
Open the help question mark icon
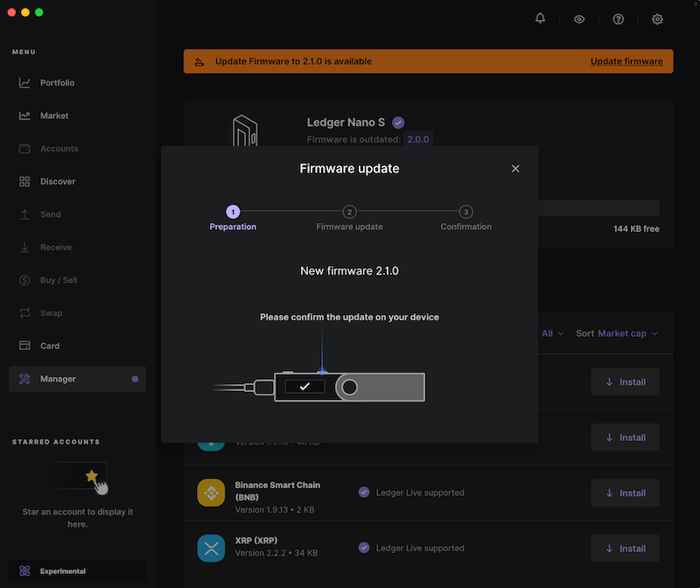[619, 19]
